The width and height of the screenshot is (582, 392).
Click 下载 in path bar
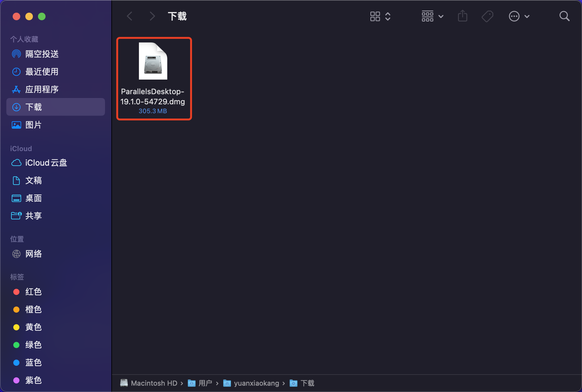point(302,383)
